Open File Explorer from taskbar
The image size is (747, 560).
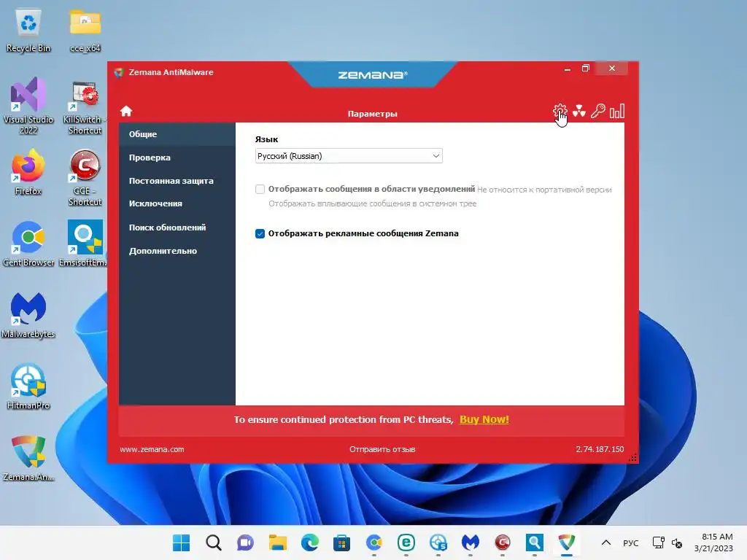pos(278,542)
